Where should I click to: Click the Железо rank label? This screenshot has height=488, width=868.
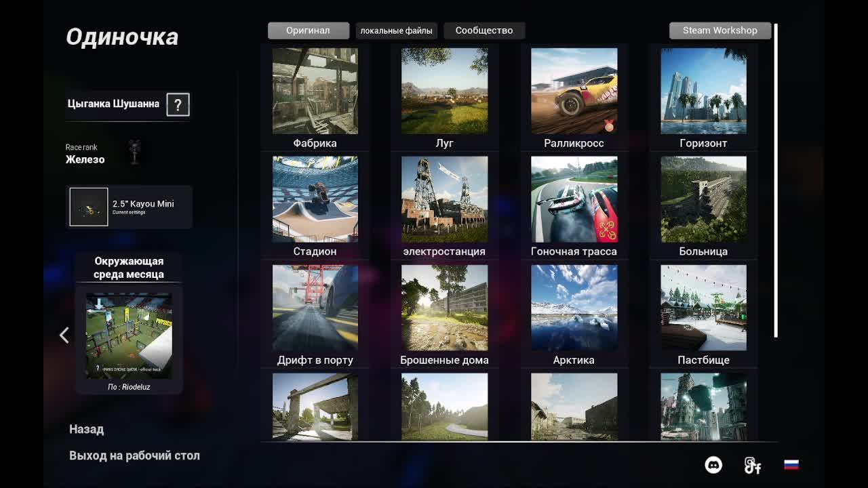85,159
